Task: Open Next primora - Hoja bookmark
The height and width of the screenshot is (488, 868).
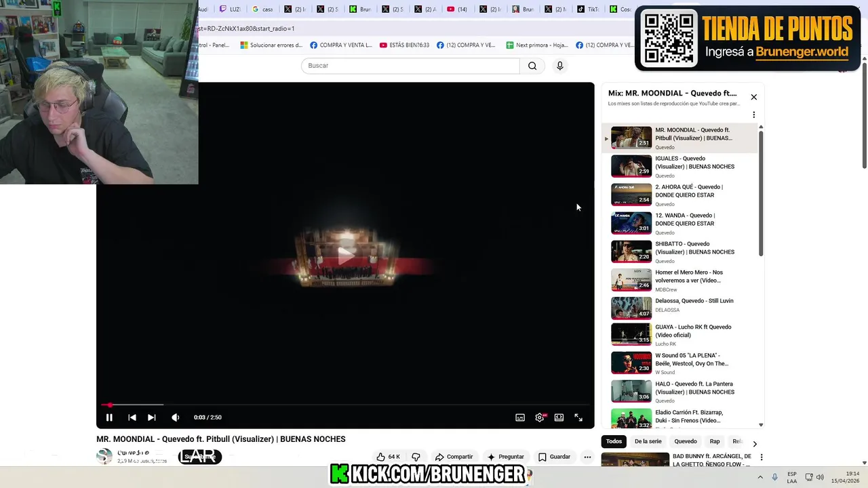Action: pyautogui.click(x=537, y=45)
